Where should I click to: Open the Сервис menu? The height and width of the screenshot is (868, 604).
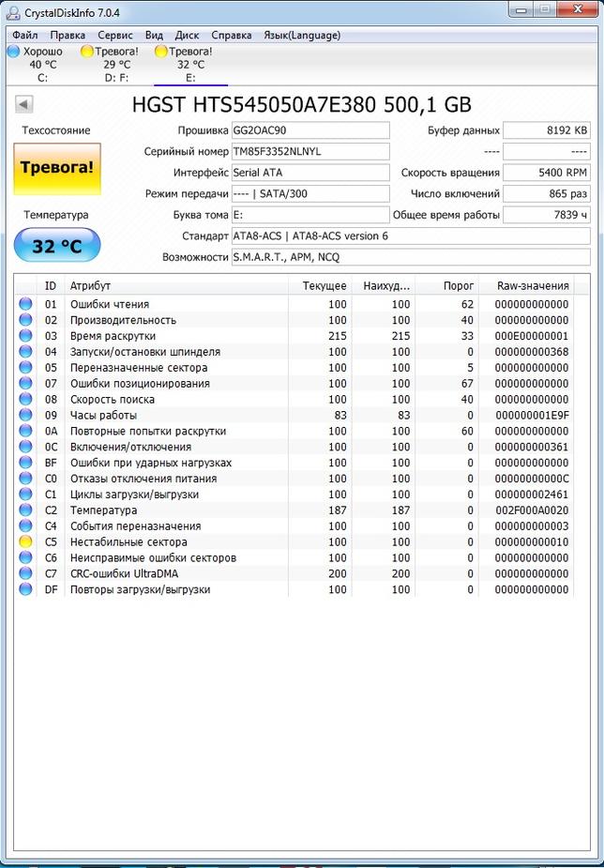pos(115,35)
